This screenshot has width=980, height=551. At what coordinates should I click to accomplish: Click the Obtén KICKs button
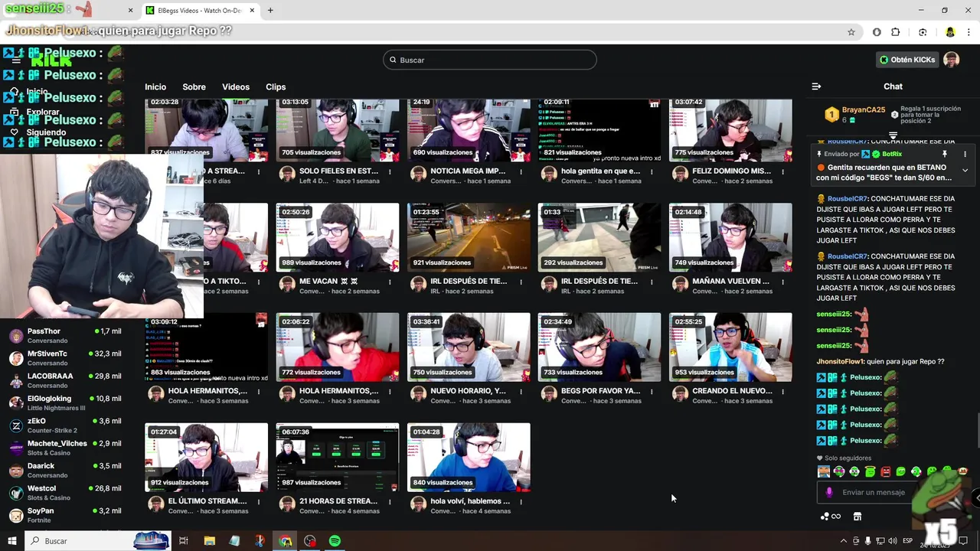pyautogui.click(x=907, y=60)
